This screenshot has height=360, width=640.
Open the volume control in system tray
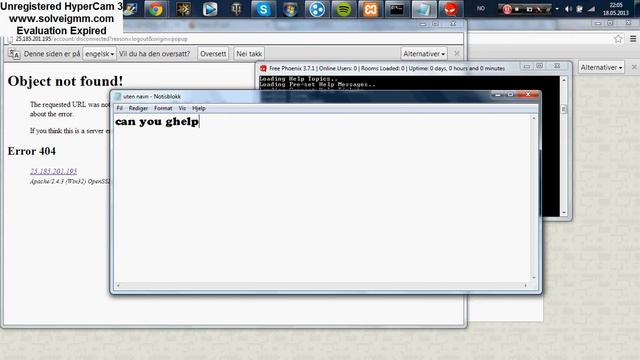[569, 9]
